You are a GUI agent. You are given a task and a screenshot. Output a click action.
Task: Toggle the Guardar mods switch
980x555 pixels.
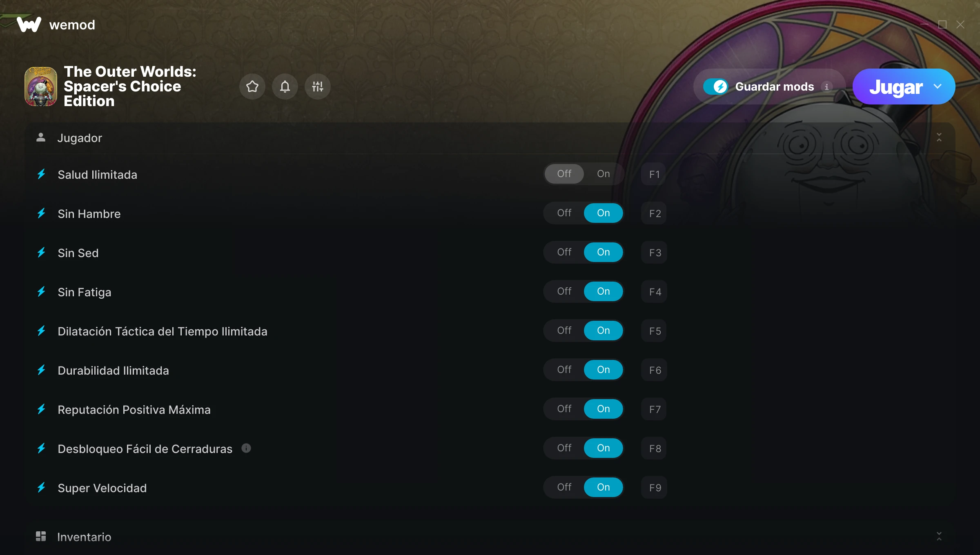point(715,87)
